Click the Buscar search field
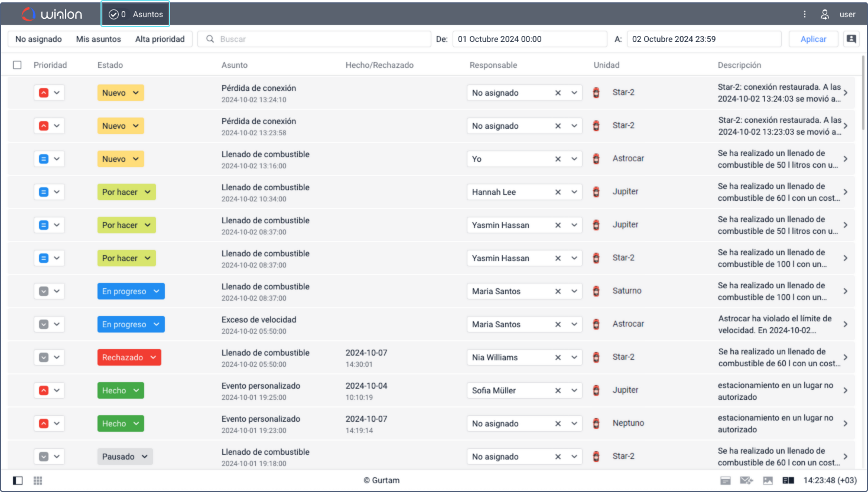The width and height of the screenshot is (868, 492). (x=314, y=39)
